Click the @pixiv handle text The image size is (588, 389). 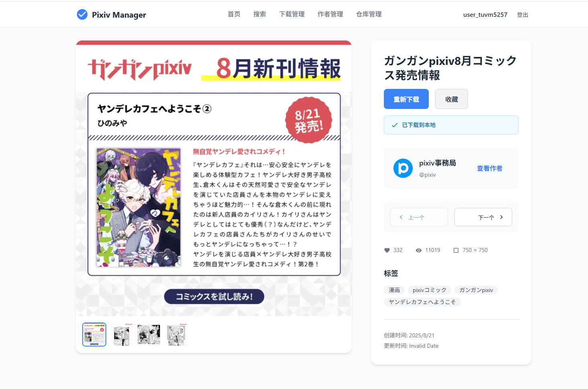pos(428,175)
